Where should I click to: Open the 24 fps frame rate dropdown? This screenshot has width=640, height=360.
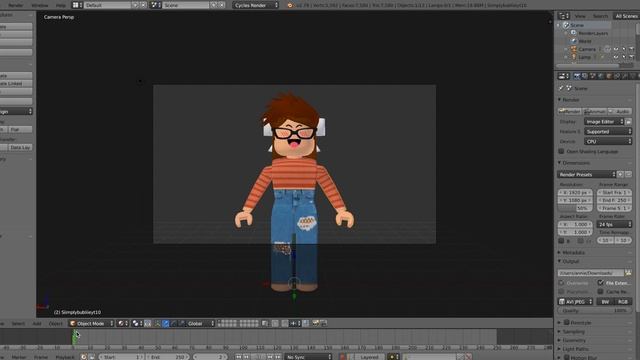click(x=614, y=224)
